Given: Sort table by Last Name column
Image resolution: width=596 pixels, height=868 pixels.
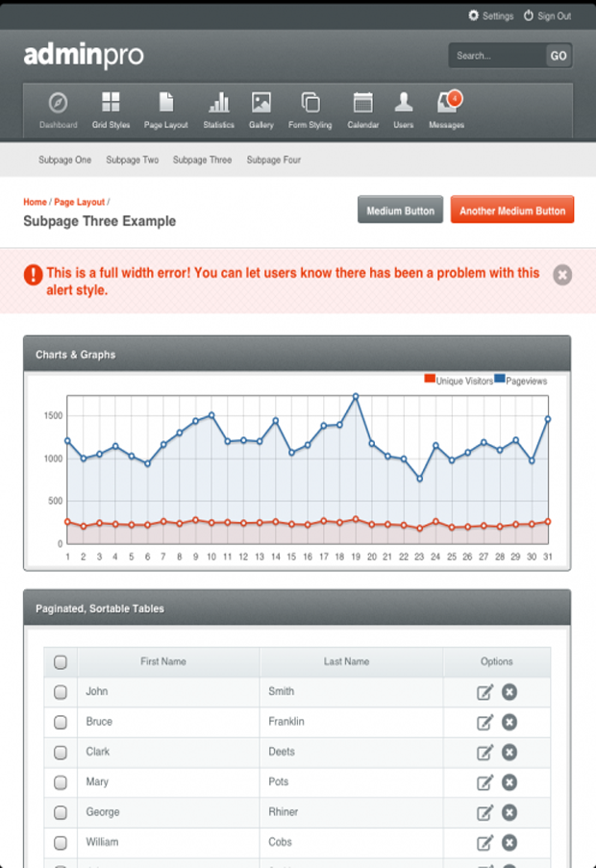Looking at the screenshot, I should click(346, 661).
